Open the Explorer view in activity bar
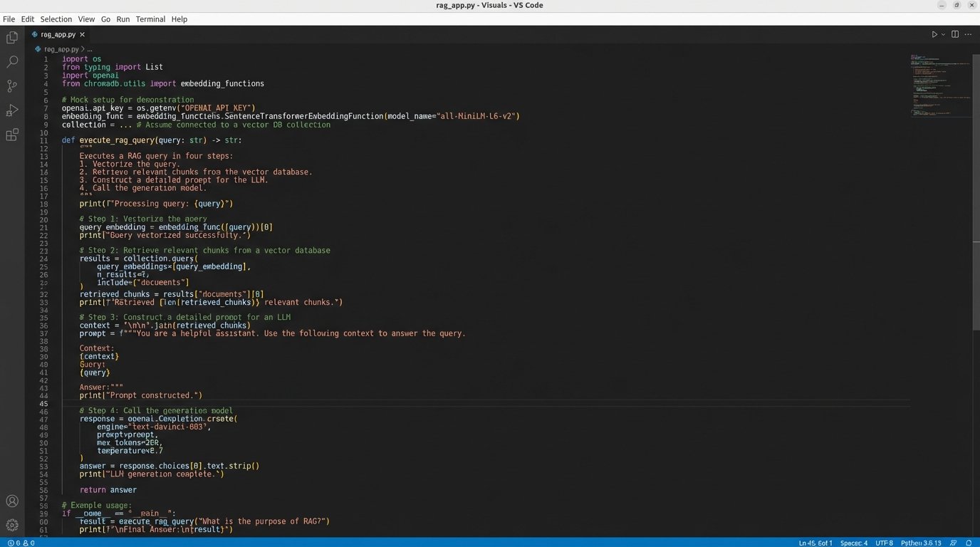Screen dimensions: 980x547 12,38
